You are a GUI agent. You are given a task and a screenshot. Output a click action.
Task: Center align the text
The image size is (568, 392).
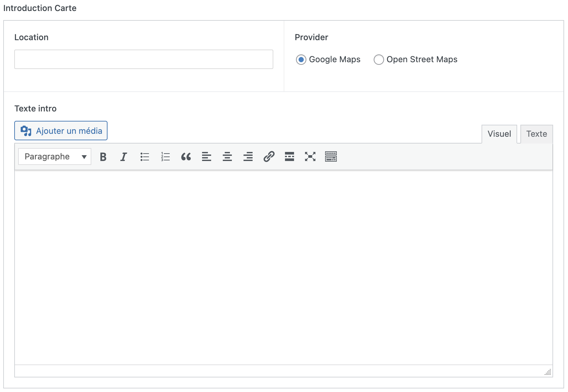pyautogui.click(x=227, y=157)
